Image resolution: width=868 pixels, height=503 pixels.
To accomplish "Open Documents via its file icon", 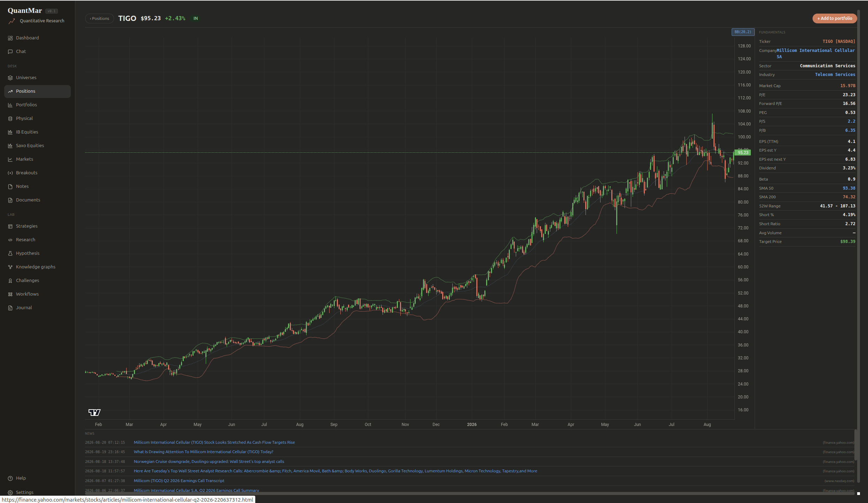I will pos(10,200).
